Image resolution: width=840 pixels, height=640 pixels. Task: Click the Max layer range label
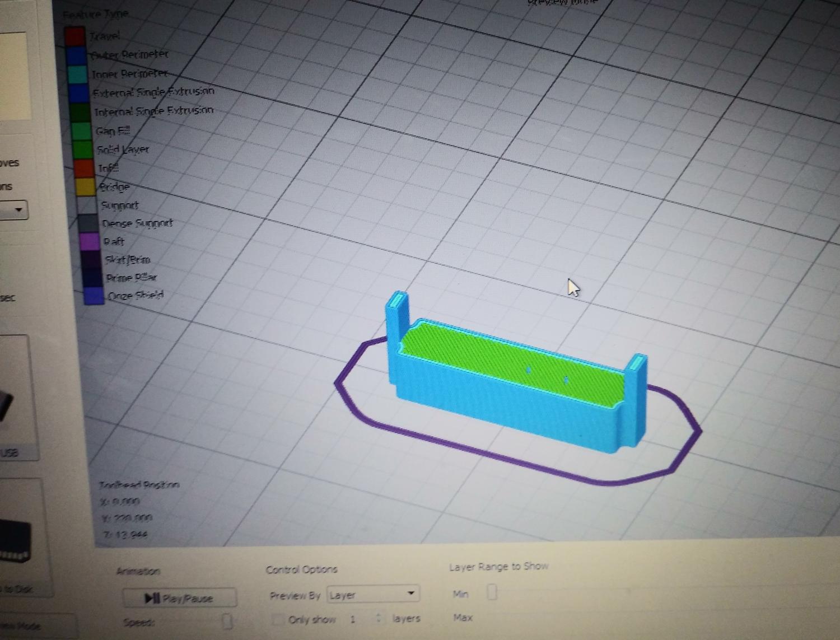463,618
